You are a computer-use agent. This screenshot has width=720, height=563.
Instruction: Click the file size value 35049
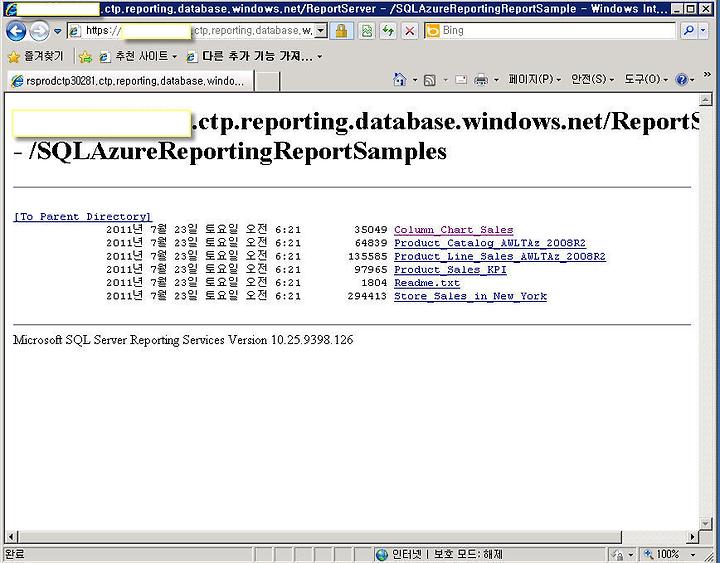pos(371,230)
